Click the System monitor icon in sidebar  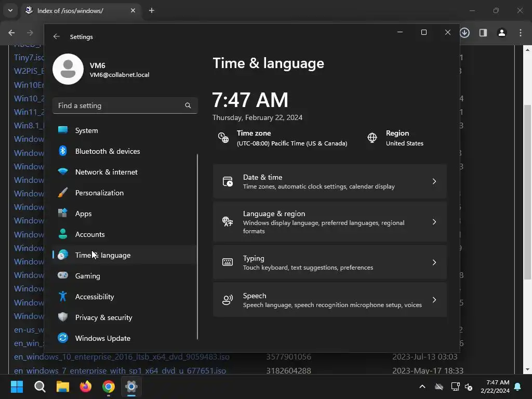[63, 130]
